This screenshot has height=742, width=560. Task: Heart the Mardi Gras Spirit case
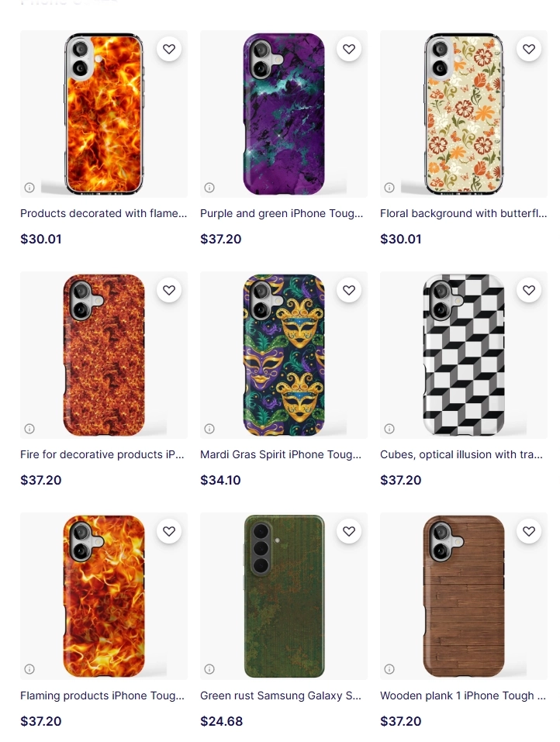coord(349,290)
